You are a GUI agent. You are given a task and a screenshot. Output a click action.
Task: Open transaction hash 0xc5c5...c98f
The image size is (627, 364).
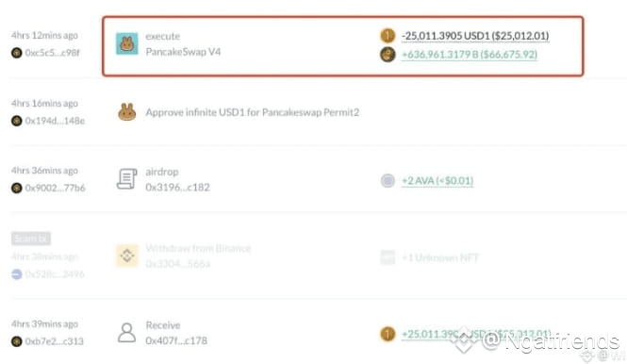pyautogui.click(x=53, y=53)
